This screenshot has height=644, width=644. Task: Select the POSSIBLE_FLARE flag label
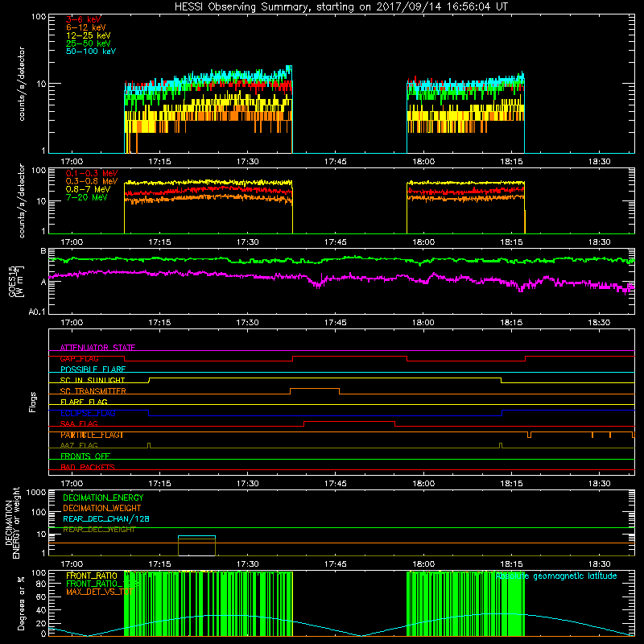click(93, 369)
